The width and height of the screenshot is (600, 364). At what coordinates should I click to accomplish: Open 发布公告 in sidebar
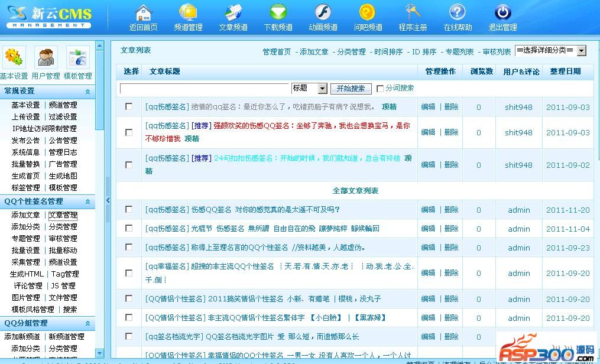pyautogui.click(x=25, y=140)
